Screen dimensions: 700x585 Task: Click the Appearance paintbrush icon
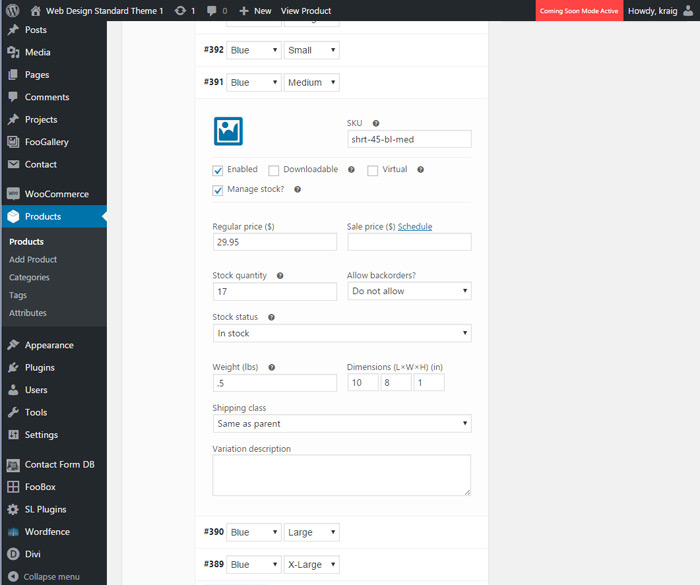tap(13, 345)
